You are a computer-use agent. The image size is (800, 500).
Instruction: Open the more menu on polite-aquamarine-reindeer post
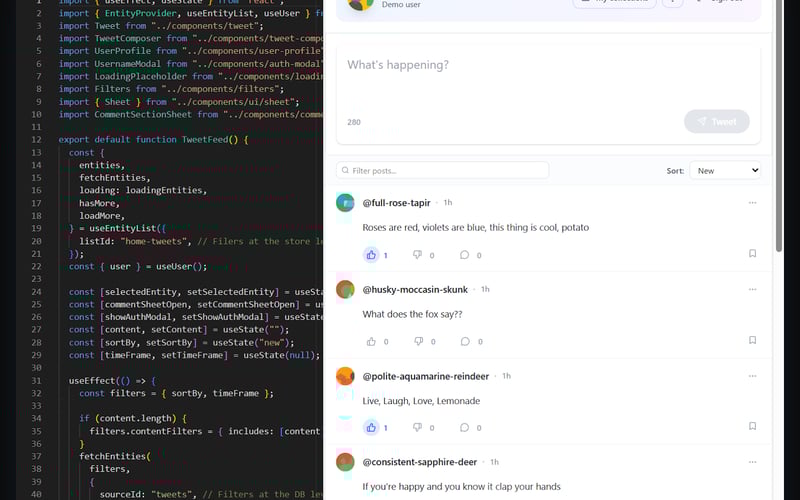pyautogui.click(x=752, y=376)
